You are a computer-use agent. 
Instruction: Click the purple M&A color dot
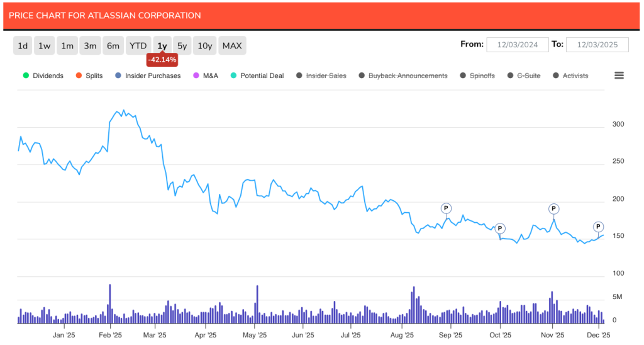click(x=196, y=76)
